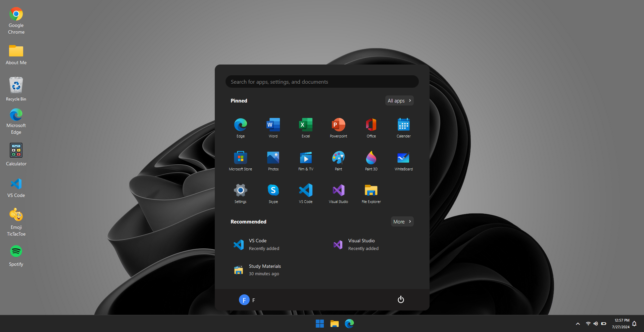
Task: Select Microsoft Edge desktop shortcut
Action: click(16, 121)
